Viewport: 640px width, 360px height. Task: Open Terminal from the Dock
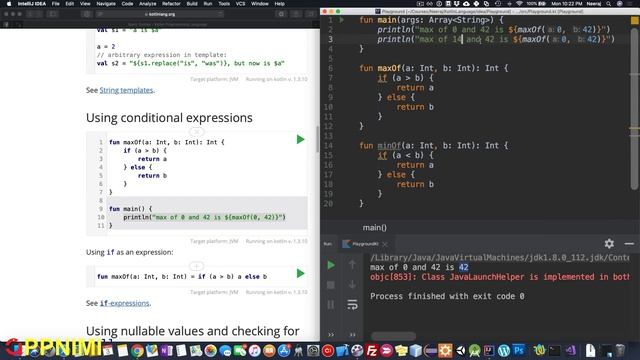554,351
